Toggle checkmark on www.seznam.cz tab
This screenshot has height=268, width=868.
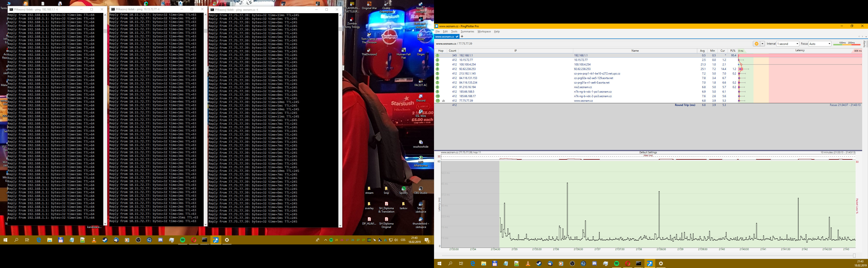(457, 36)
